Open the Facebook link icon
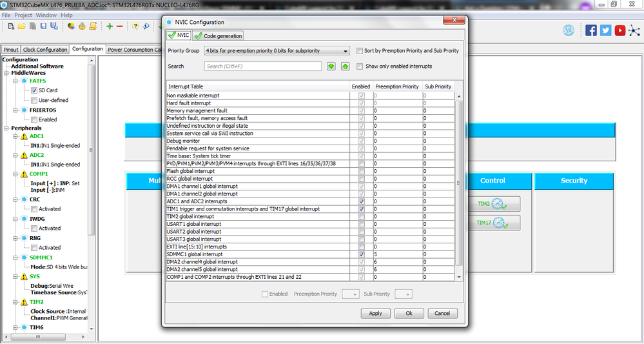Image resolution: width=644 pixels, height=344 pixels. (x=591, y=30)
